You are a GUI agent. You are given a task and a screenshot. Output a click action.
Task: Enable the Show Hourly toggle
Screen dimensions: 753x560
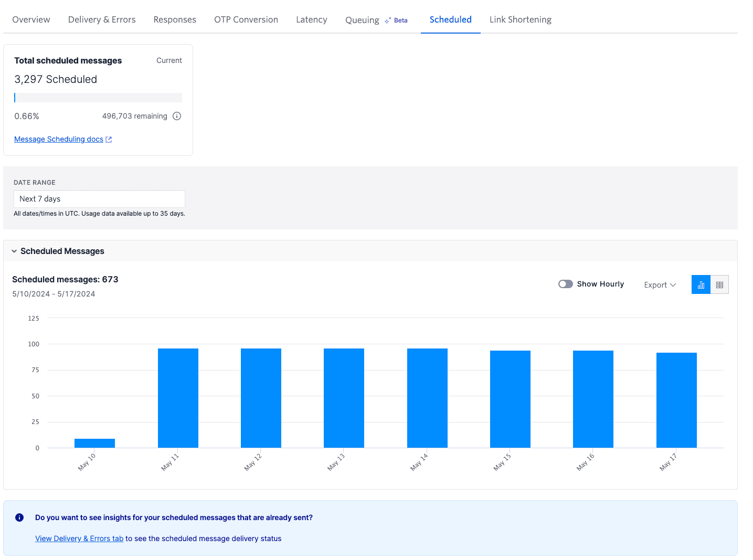[x=565, y=283]
